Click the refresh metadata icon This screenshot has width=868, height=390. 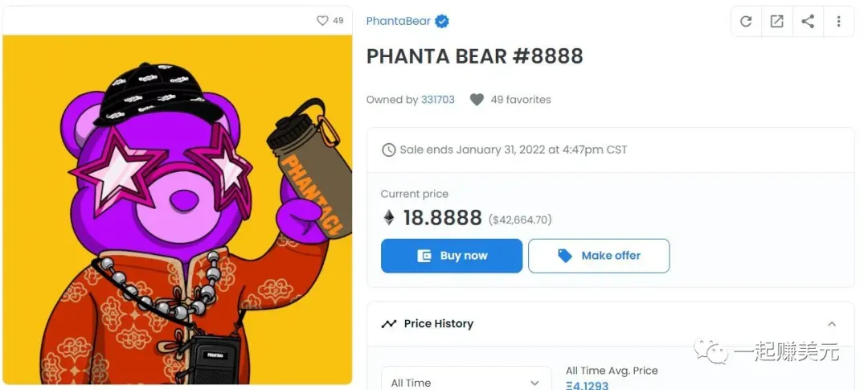tap(746, 22)
